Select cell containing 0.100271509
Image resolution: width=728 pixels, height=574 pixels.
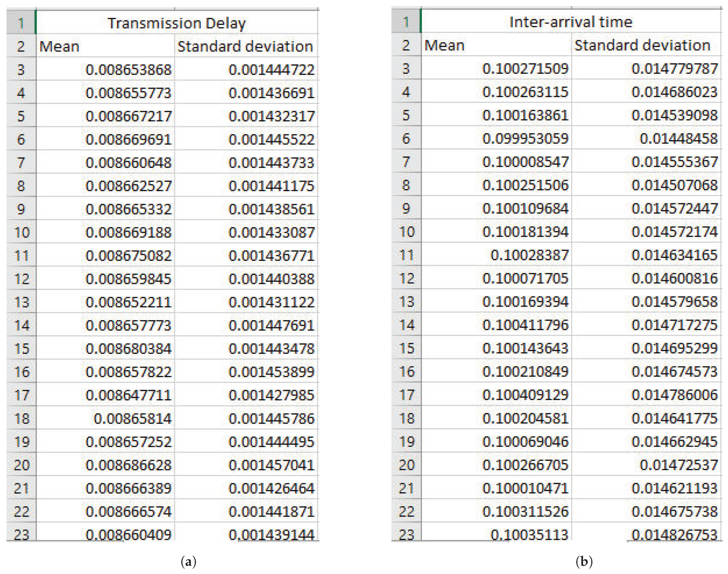525,69
